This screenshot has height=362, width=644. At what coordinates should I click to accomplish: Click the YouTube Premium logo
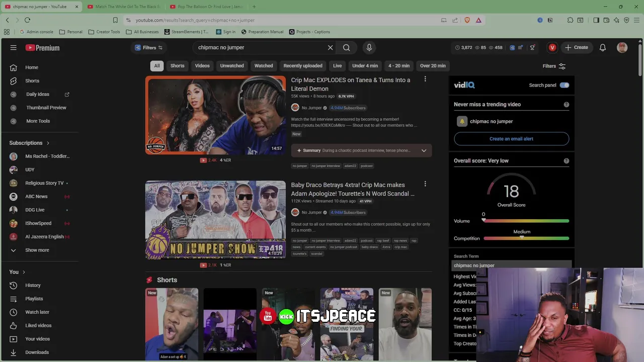[x=42, y=48]
